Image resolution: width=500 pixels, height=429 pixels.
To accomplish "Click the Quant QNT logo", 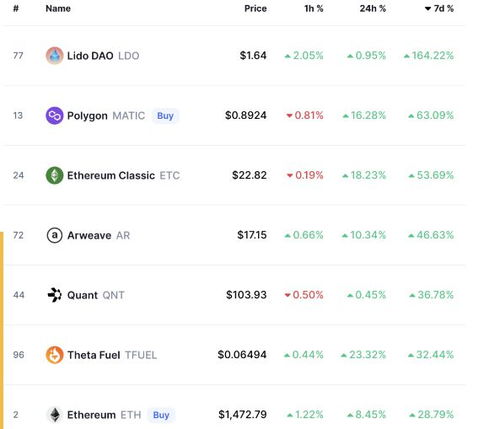I will click(54, 295).
